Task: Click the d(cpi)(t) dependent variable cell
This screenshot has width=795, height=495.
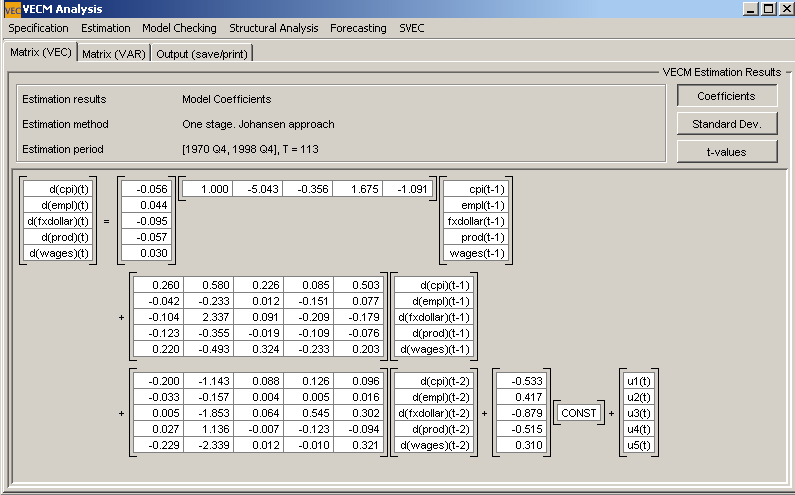Action: 58,189
